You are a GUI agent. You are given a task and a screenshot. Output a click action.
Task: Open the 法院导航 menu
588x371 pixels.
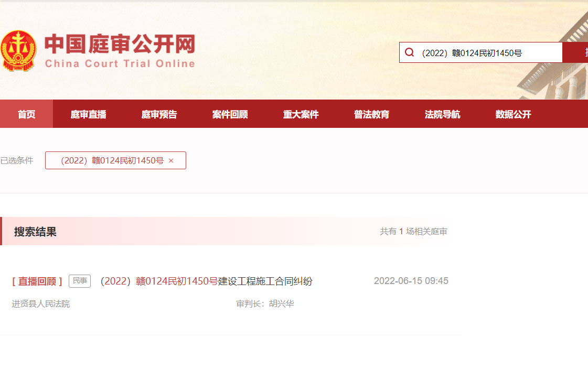pos(443,114)
